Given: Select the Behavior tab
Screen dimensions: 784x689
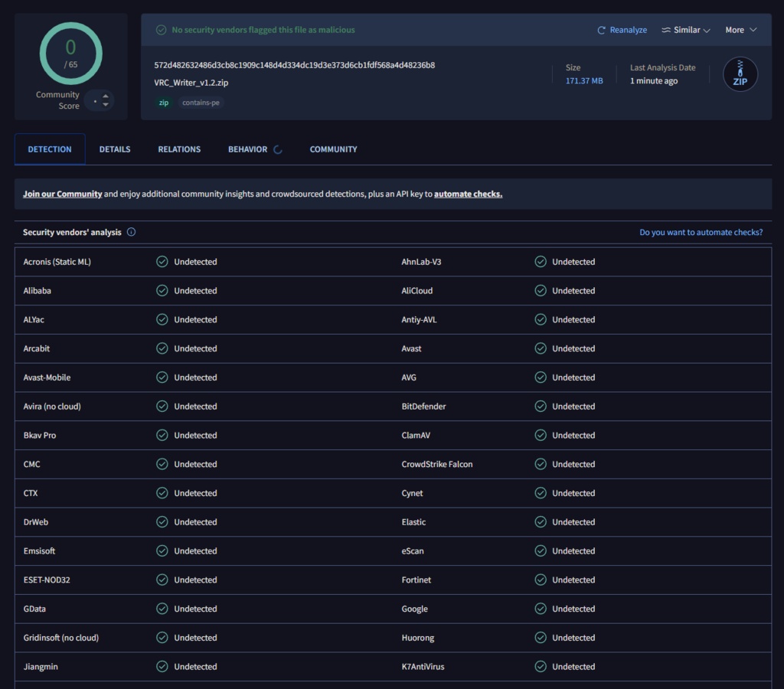Looking at the screenshot, I should click(247, 149).
